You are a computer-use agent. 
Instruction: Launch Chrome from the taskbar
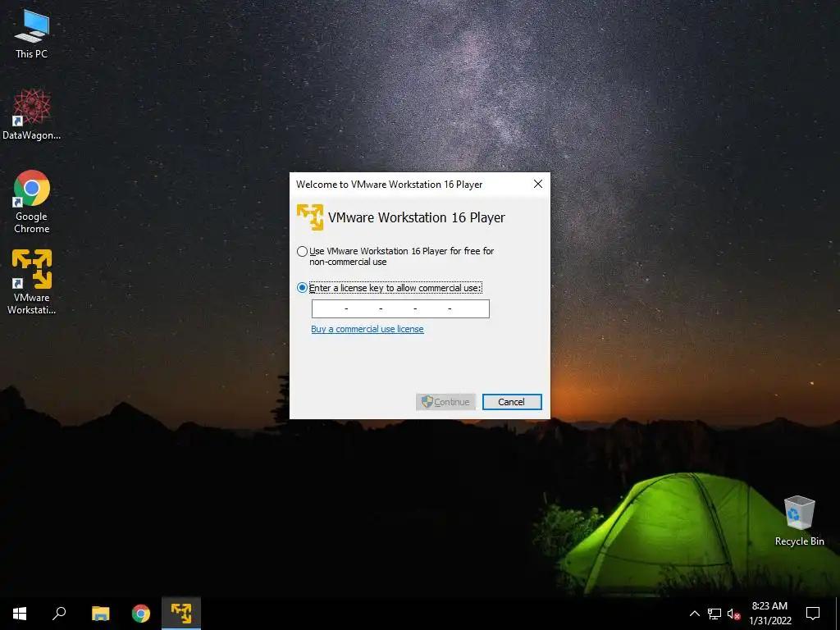coord(141,614)
